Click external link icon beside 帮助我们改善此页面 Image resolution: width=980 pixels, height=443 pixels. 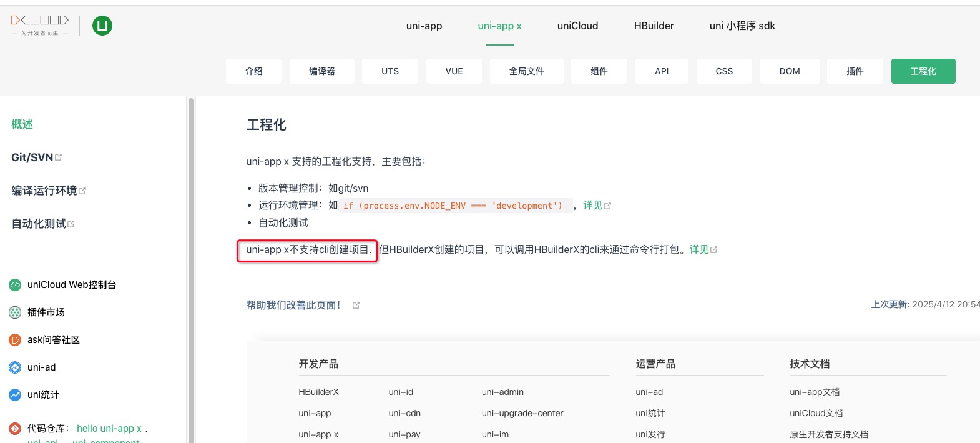[356, 306]
